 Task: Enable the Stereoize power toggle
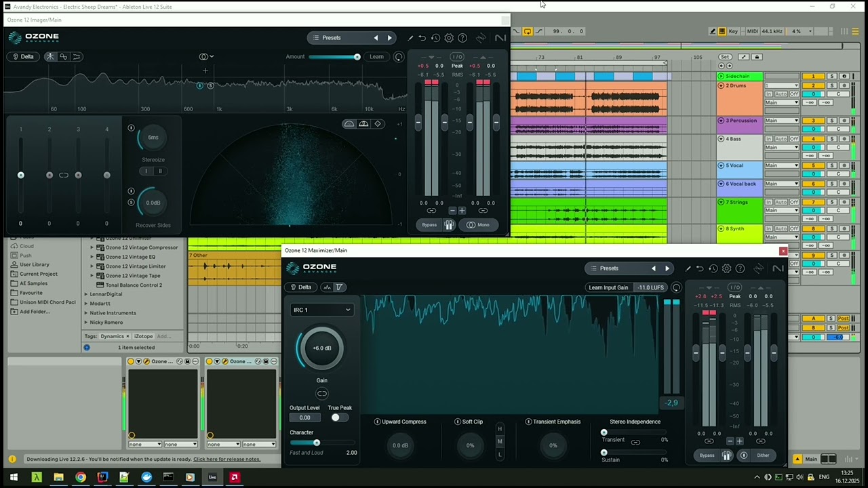tap(132, 127)
